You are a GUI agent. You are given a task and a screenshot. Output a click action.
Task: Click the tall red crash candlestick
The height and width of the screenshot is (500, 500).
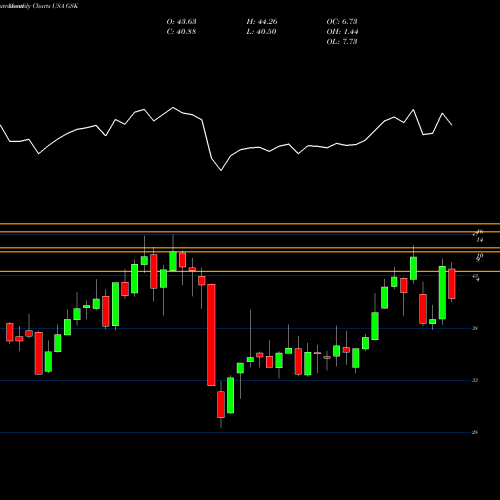click(x=211, y=335)
